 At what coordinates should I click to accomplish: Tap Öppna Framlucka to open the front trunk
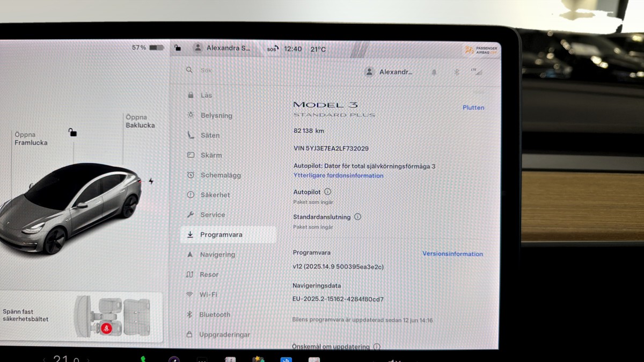(31, 138)
